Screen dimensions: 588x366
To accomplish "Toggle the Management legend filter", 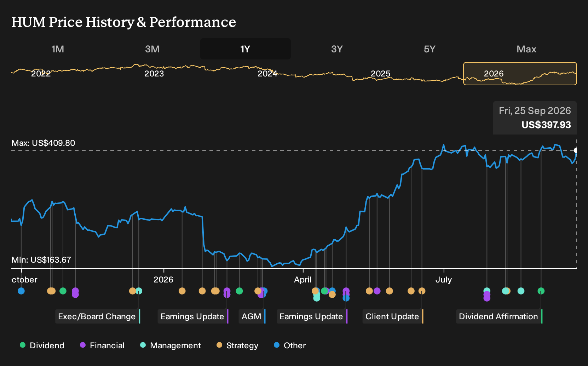I will point(171,345).
